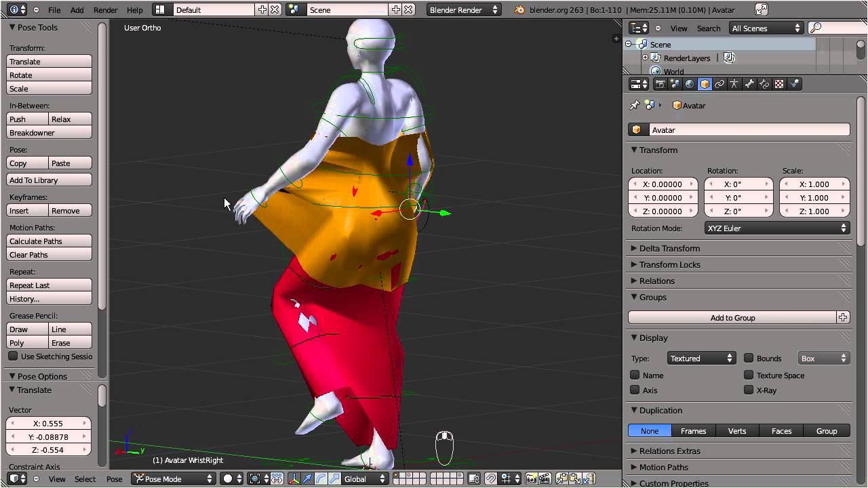Select Frames duplication option
This screenshot has width=868, height=488.
pyautogui.click(x=693, y=431)
